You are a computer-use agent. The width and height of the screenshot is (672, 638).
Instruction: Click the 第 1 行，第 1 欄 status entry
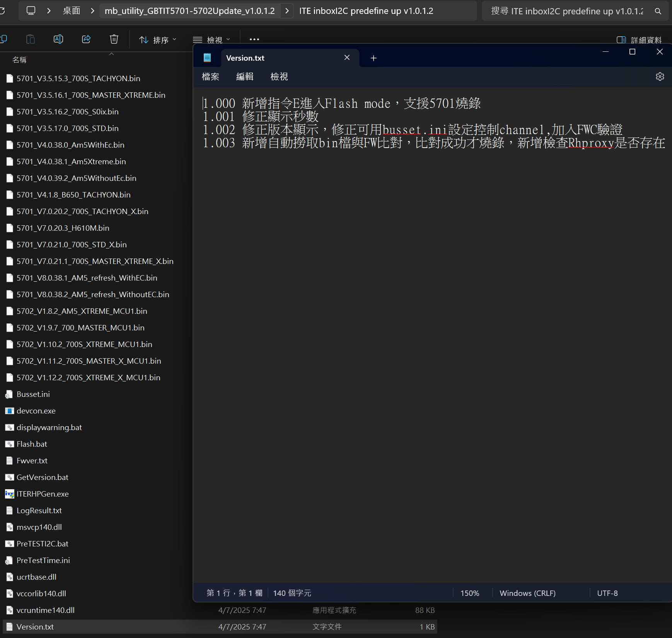point(234,593)
